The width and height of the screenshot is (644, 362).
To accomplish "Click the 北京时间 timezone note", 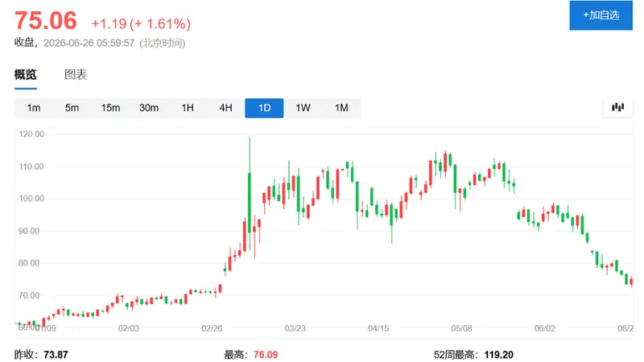I will coord(163,43).
